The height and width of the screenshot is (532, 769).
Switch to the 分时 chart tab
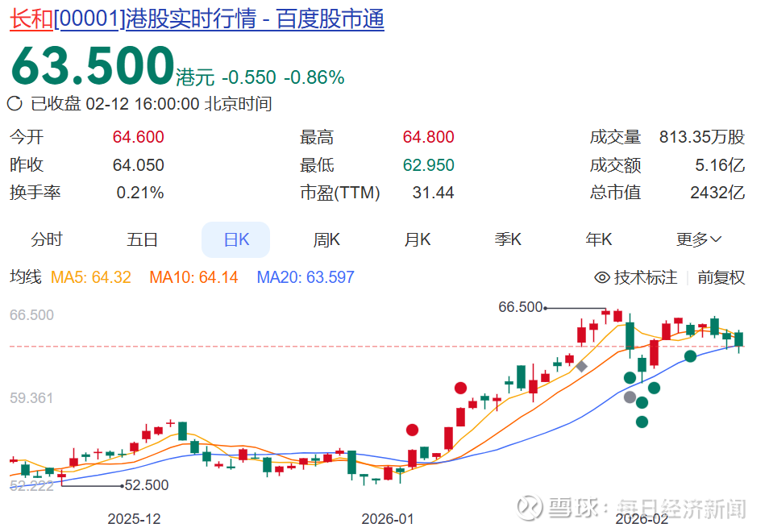point(47,239)
